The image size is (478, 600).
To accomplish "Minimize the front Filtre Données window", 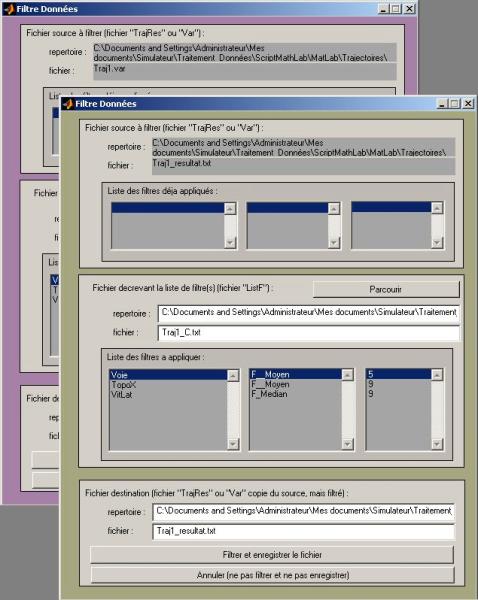I will pyautogui.click(x=442, y=103).
